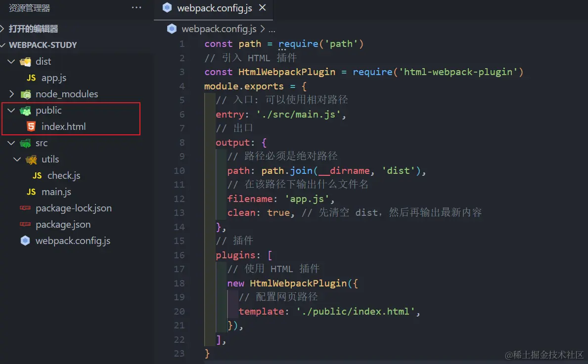The height and width of the screenshot is (364, 588).
Task: Click the './public/index.html' template string
Action: [355, 312]
